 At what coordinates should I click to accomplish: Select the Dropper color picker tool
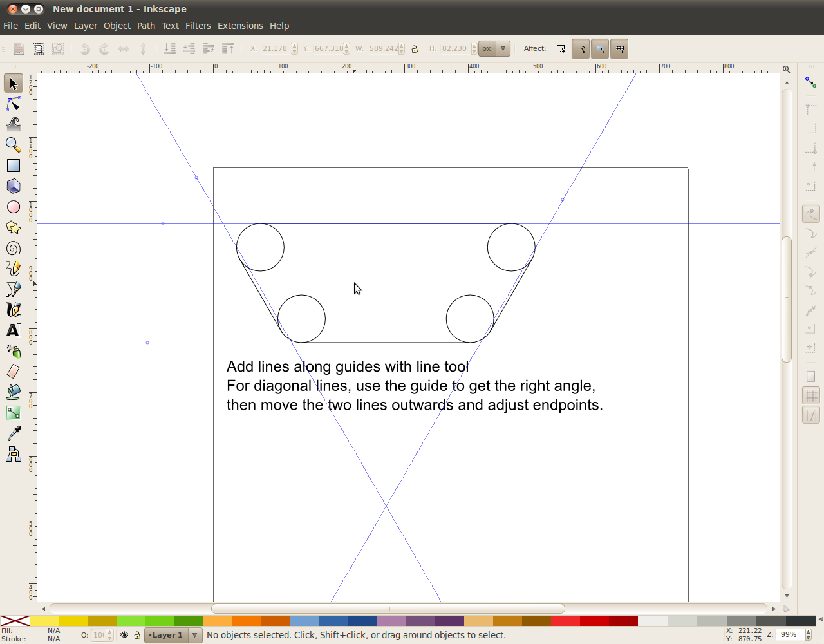pyautogui.click(x=14, y=433)
